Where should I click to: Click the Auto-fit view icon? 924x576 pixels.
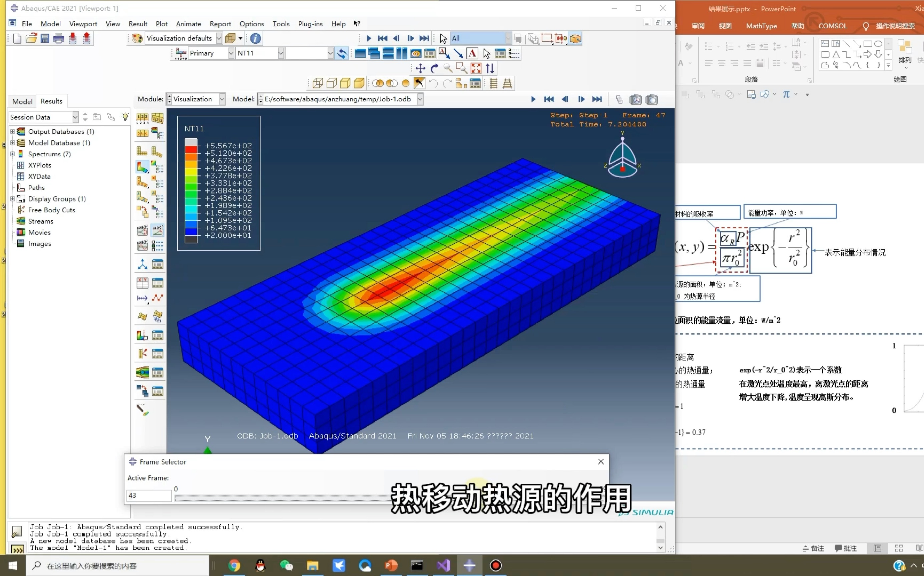coord(476,68)
